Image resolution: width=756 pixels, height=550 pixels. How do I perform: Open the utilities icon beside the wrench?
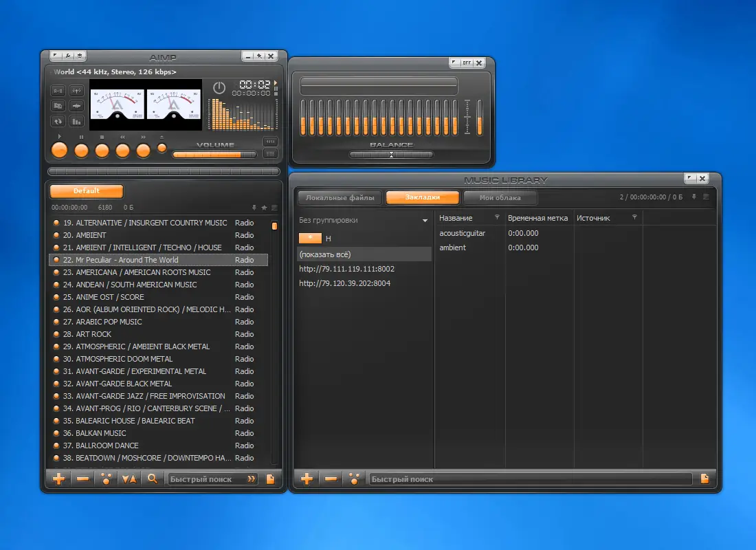80,56
